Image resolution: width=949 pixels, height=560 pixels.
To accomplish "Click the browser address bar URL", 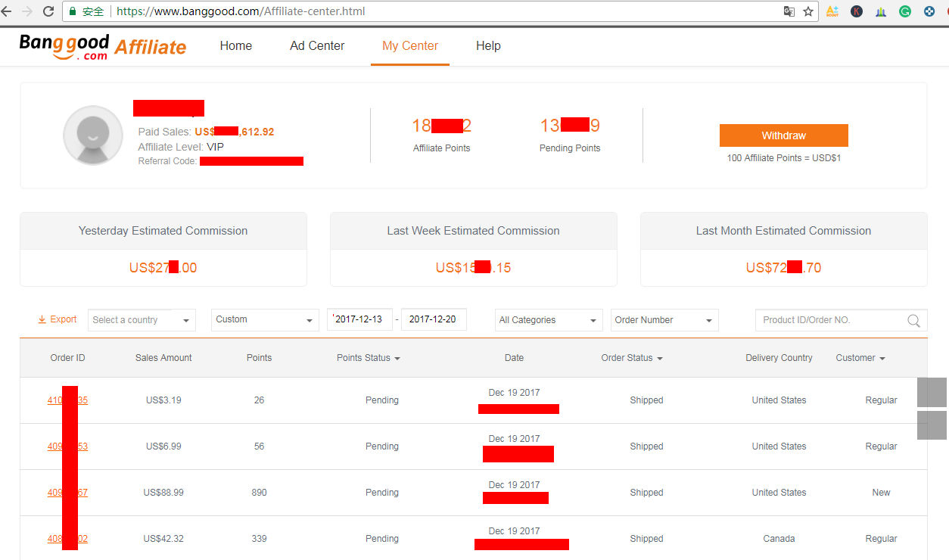I will click(241, 11).
